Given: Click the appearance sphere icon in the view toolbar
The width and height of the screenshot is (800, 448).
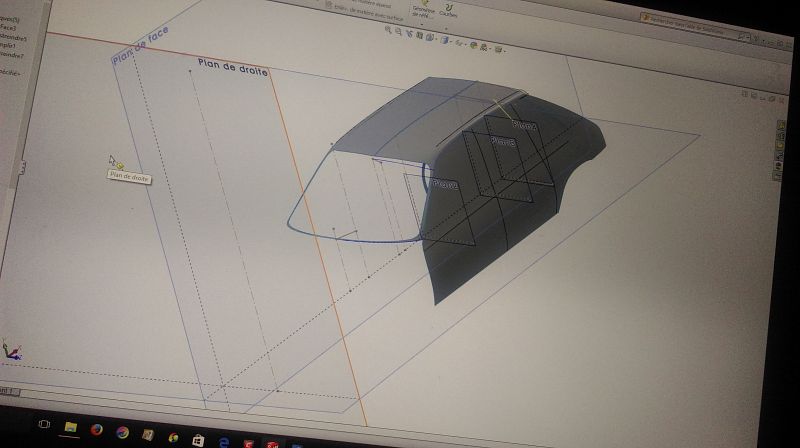Looking at the screenshot, I should (x=474, y=45).
